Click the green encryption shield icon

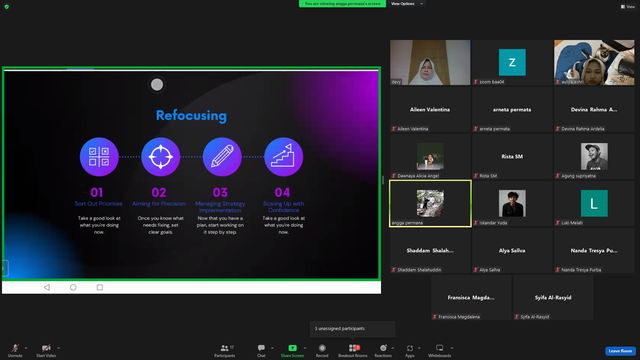tap(7, 7)
